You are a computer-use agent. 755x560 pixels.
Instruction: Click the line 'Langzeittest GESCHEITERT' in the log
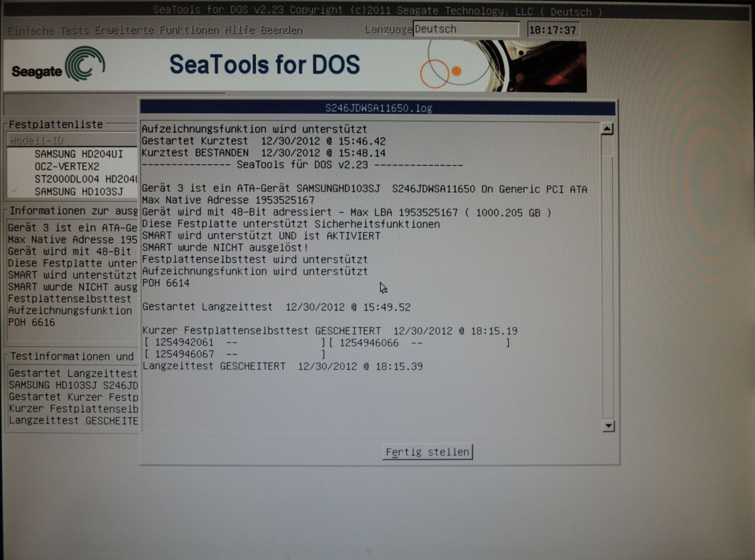tap(283, 366)
